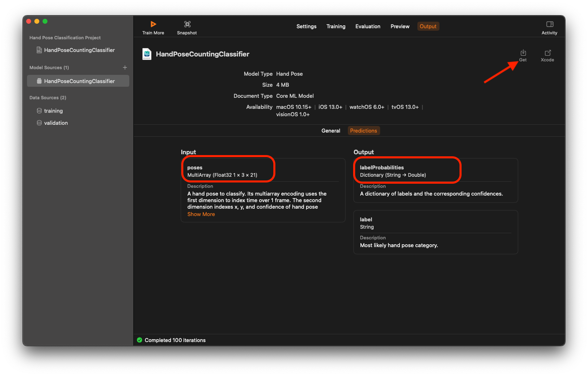Click the tvOS 13.0+ availability entry
The height and width of the screenshot is (376, 588).
[x=405, y=107]
